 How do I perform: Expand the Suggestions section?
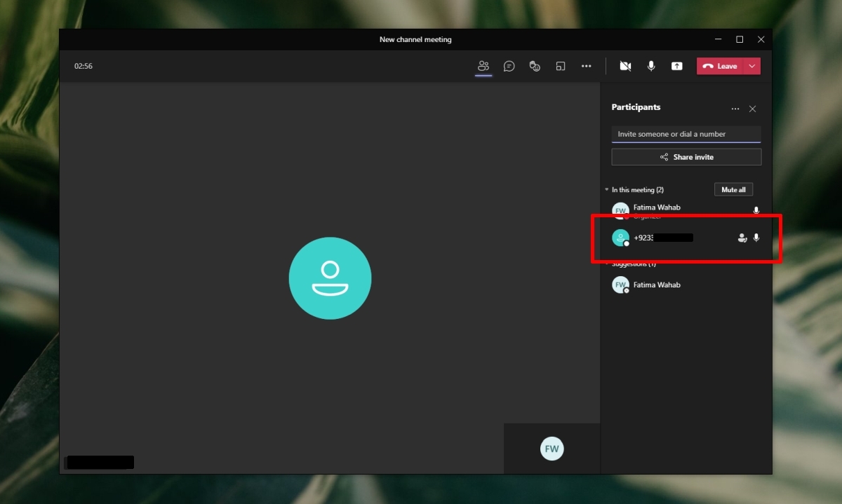(606, 263)
